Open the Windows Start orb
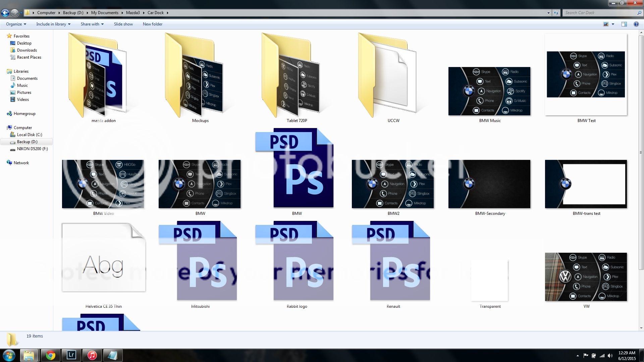The width and height of the screenshot is (644, 362). (x=9, y=355)
